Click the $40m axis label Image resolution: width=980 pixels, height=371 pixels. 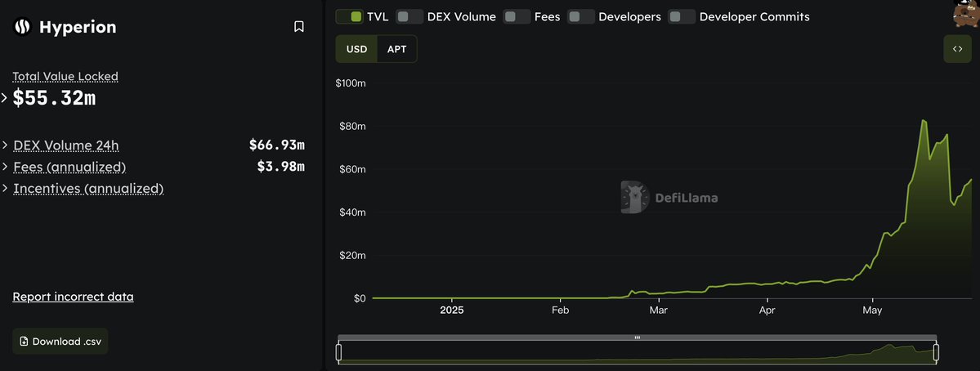[x=352, y=212]
